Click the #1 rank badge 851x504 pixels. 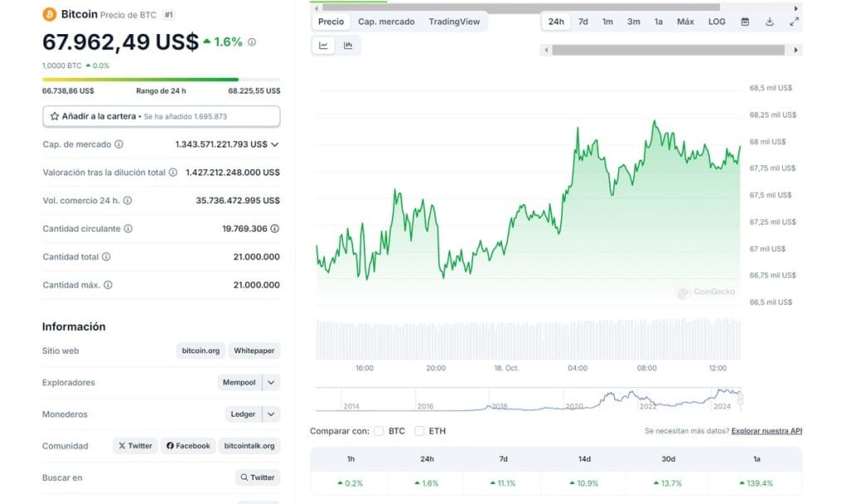coord(169,15)
